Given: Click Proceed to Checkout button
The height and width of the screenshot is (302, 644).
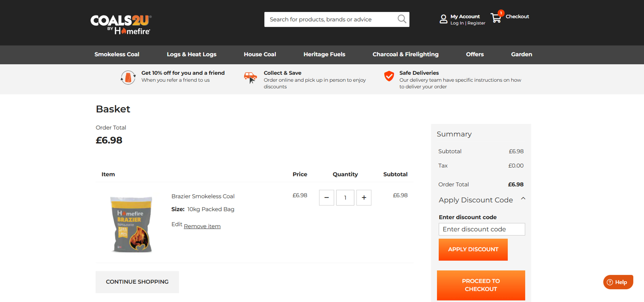Looking at the screenshot, I should point(481,285).
